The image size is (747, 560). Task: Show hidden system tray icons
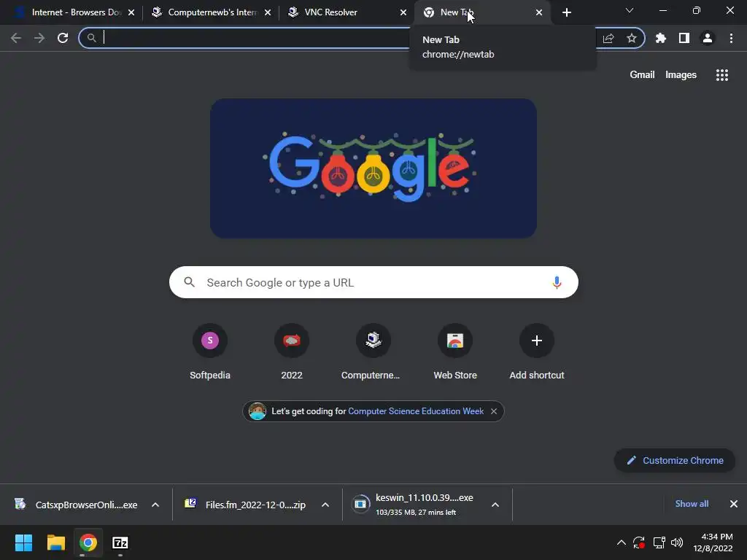point(622,542)
